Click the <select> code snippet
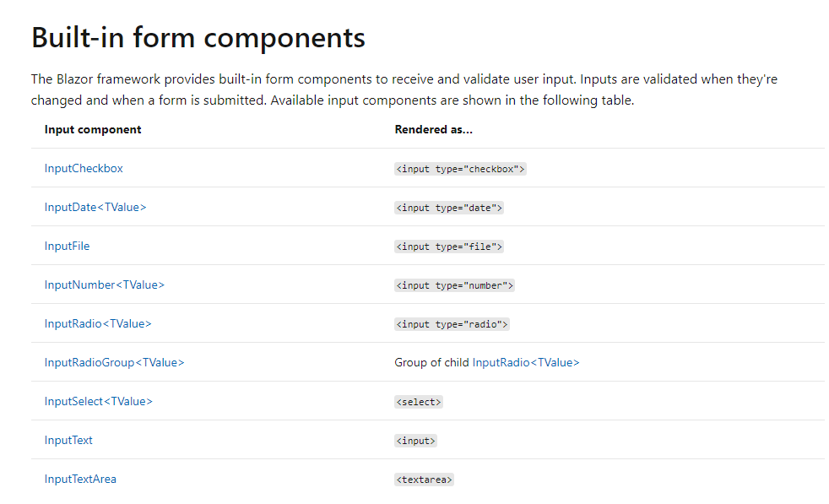 pyautogui.click(x=419, y=402)
